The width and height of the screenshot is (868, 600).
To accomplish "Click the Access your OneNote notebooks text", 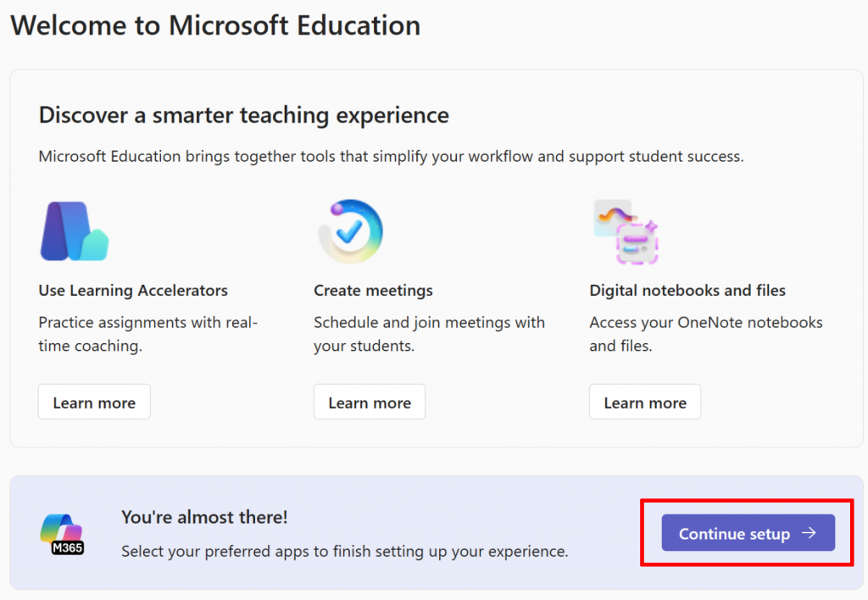I will tap(706, 334).
